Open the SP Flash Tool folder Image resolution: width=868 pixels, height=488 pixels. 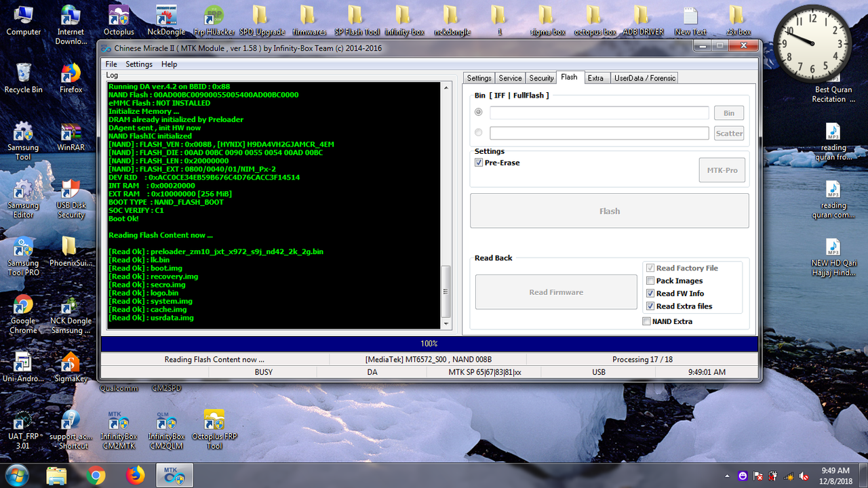pos(356,20)
